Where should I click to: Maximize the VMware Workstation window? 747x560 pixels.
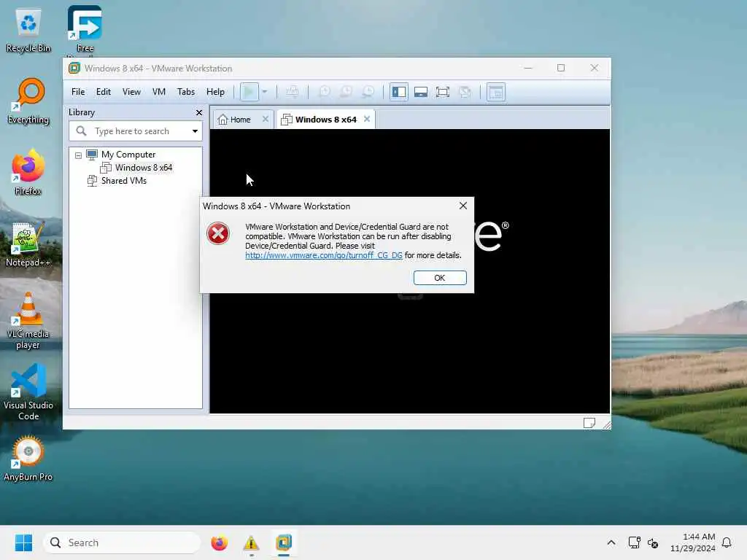click(561, 68)
